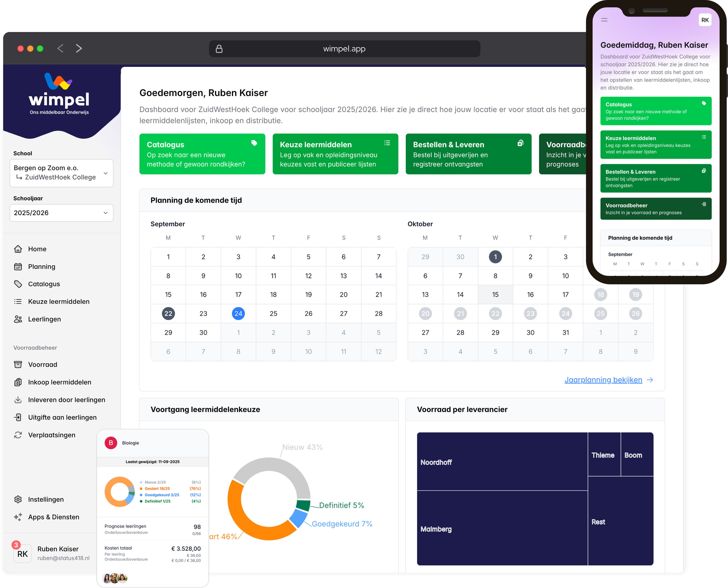This screenshot has width=728, height=588.
Task: Open Planning via its calendar icon
Action: [x=18, y=266]
